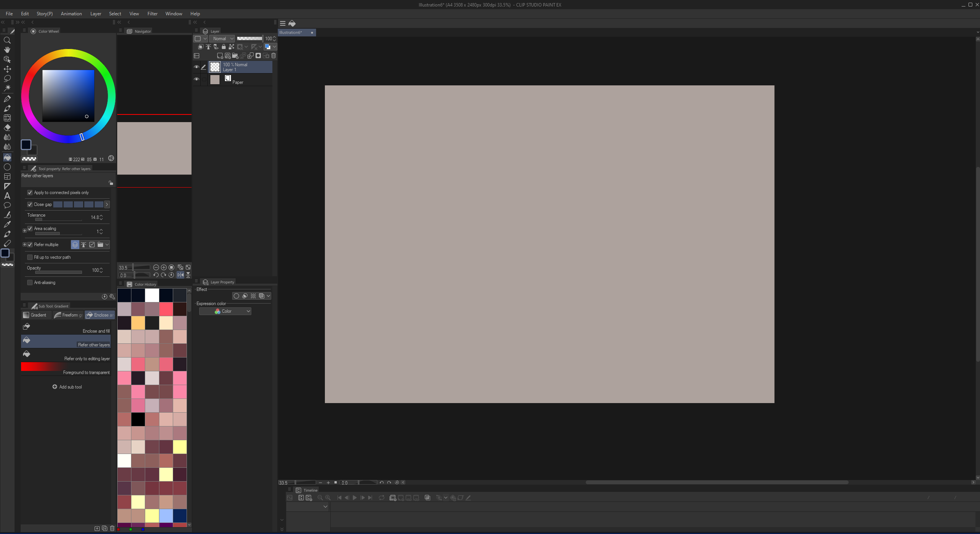Select the Figure ellipse tool
Image resolution: width=980 pixels, height=534 pixels.
(x=7, y=167)
